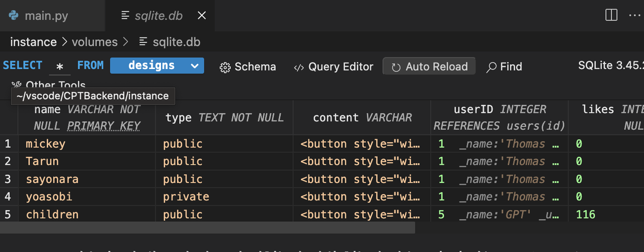Toggle Auto Reload
Screen dimensions: 644x252
429,67
